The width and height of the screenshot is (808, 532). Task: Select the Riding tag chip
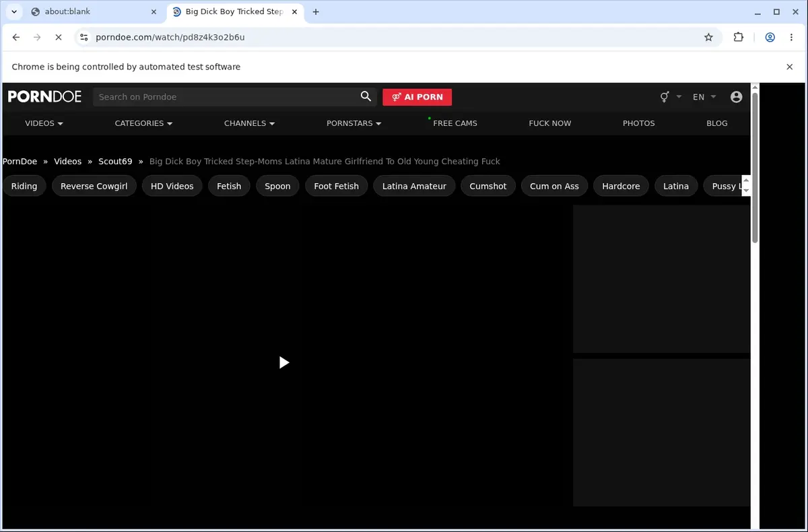point(24,186)
